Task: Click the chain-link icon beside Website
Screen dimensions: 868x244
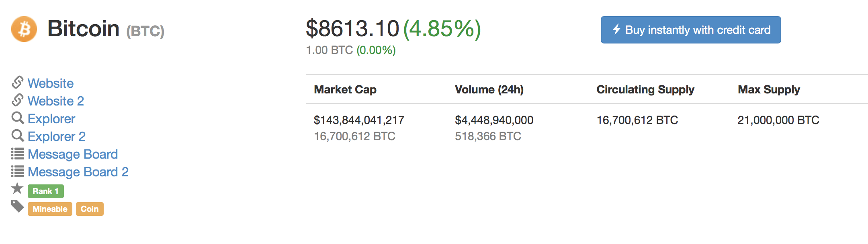Action: click(x=18, y=82)
